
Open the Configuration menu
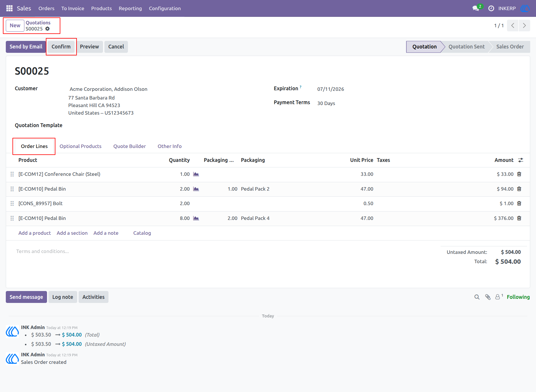coord(165,8)
